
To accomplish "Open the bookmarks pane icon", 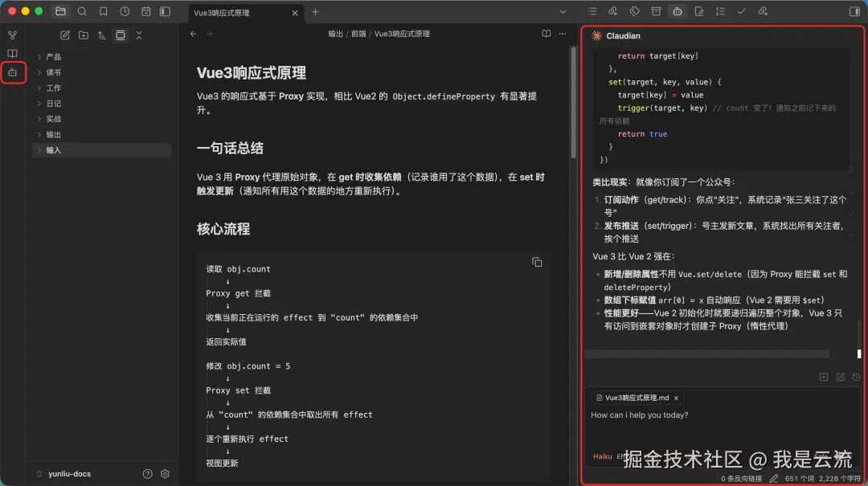I will pos(103,11).
